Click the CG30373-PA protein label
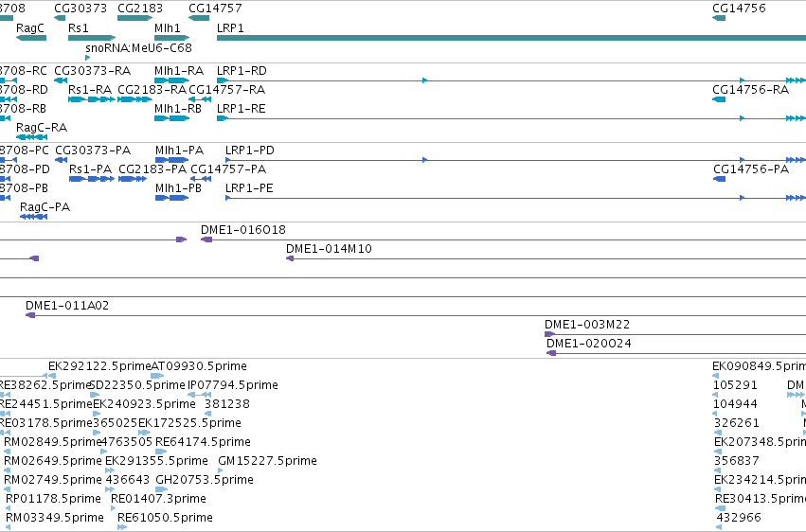806x532 pixels. 93,150
